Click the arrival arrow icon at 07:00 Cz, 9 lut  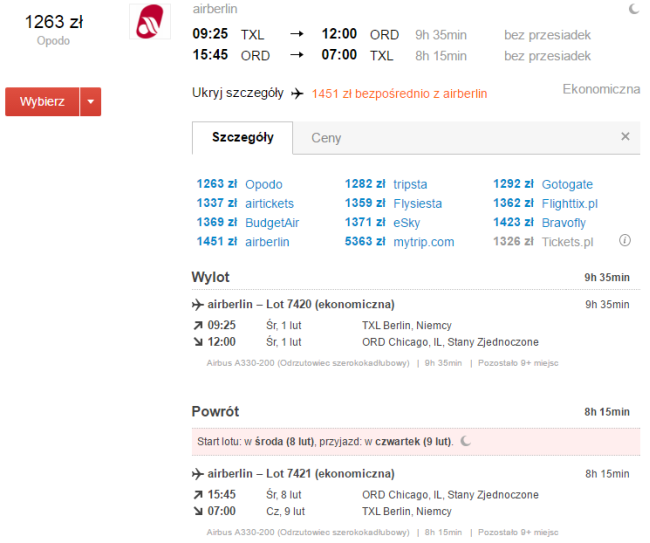(x=198, y=511)
